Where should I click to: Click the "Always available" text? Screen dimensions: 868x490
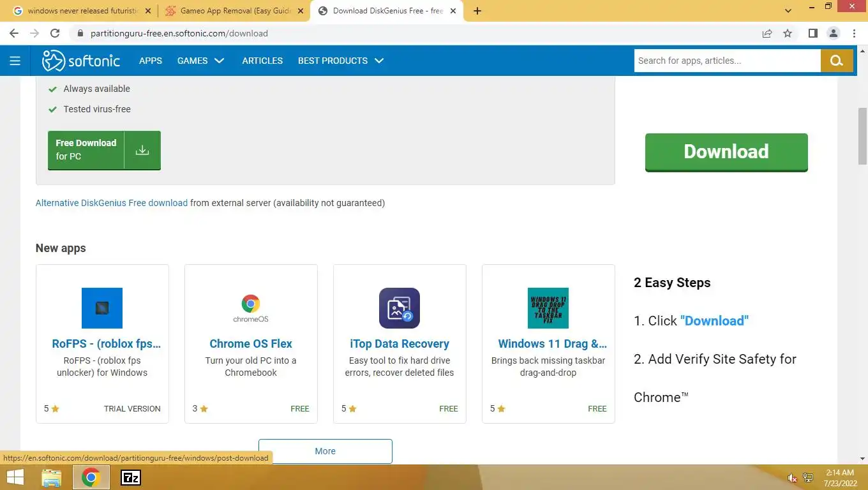[96, 89]
